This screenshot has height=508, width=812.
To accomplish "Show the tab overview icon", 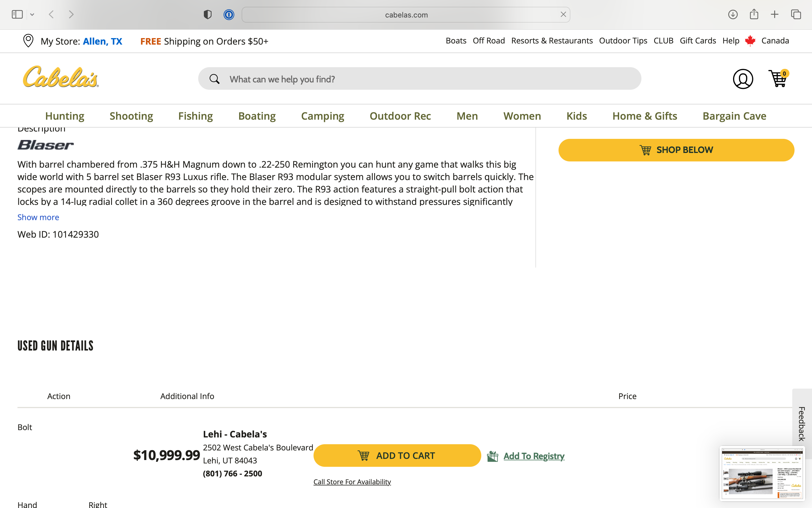I will coord(796,14).
